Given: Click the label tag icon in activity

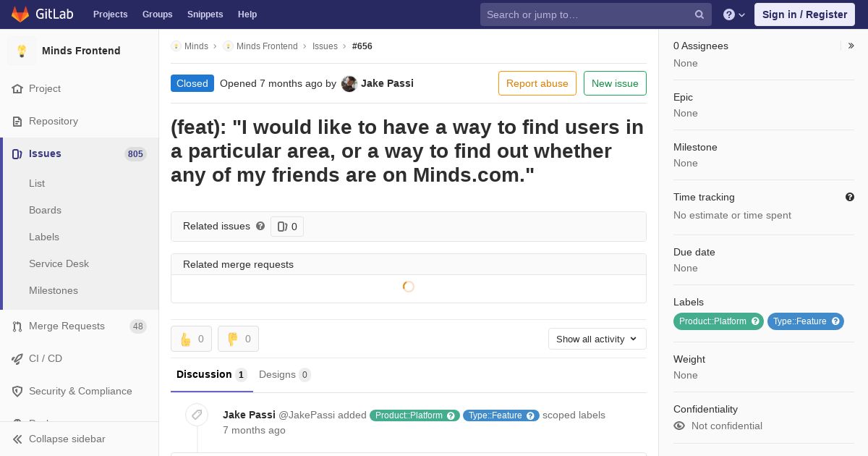Looking at the screenshot, I should tap(197, 415).
